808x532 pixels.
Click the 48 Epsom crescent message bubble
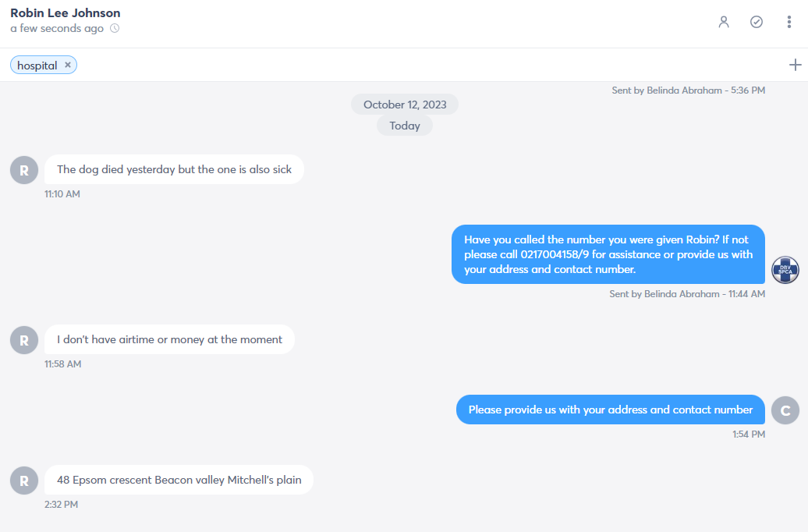coord(179,480)
